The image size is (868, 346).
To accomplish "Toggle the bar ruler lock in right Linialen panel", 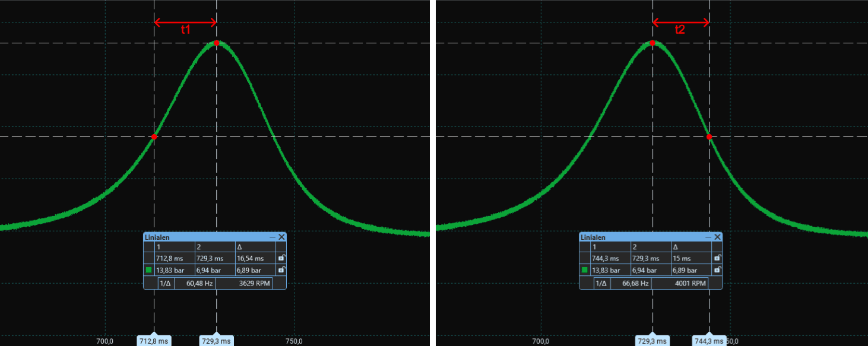I will [717, 270].
